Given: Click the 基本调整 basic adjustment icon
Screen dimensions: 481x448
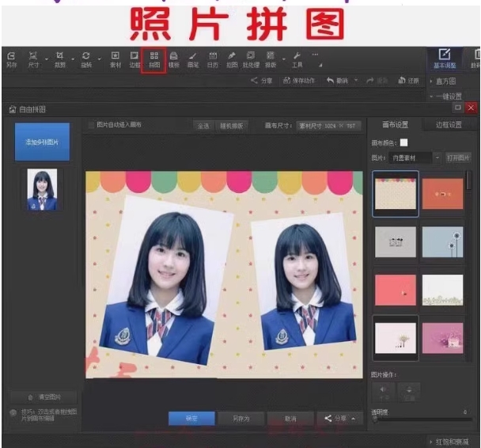Looking at the screenshot, I should (444, 59).
